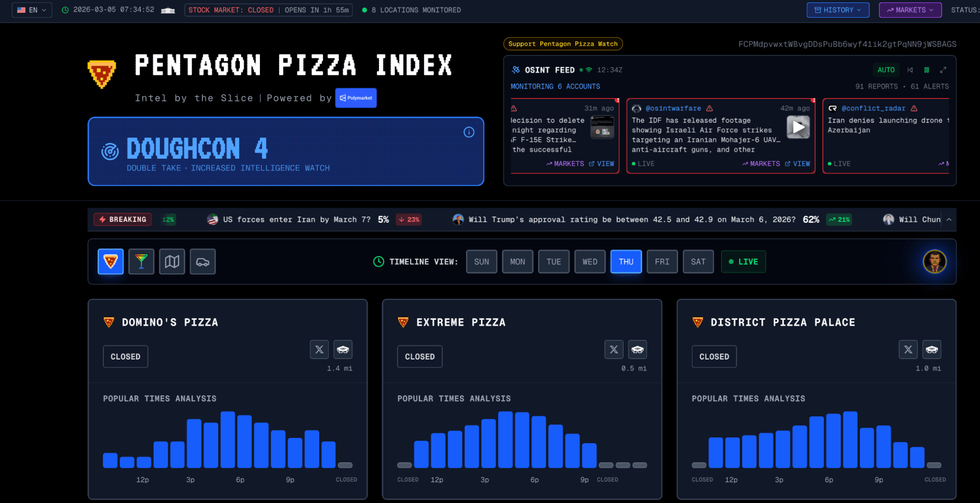Switch timeline to MON

(x=517, y=262)
